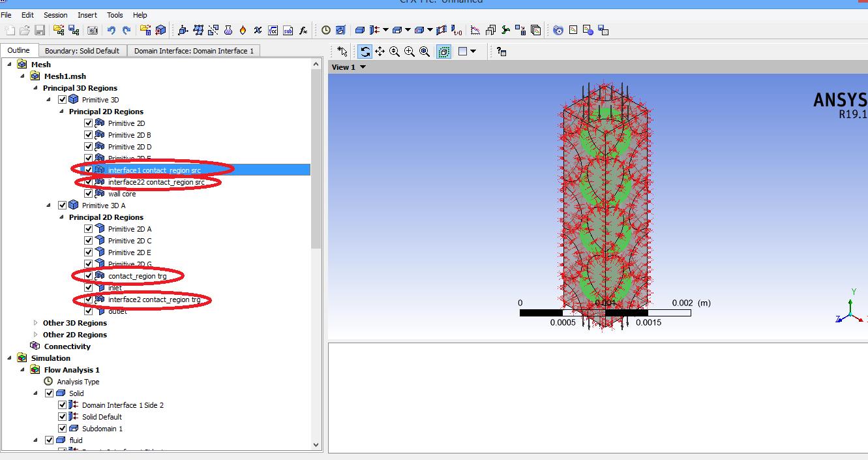Collapse the 'Flow Analysis 1' tree branch

coord(22,369)
